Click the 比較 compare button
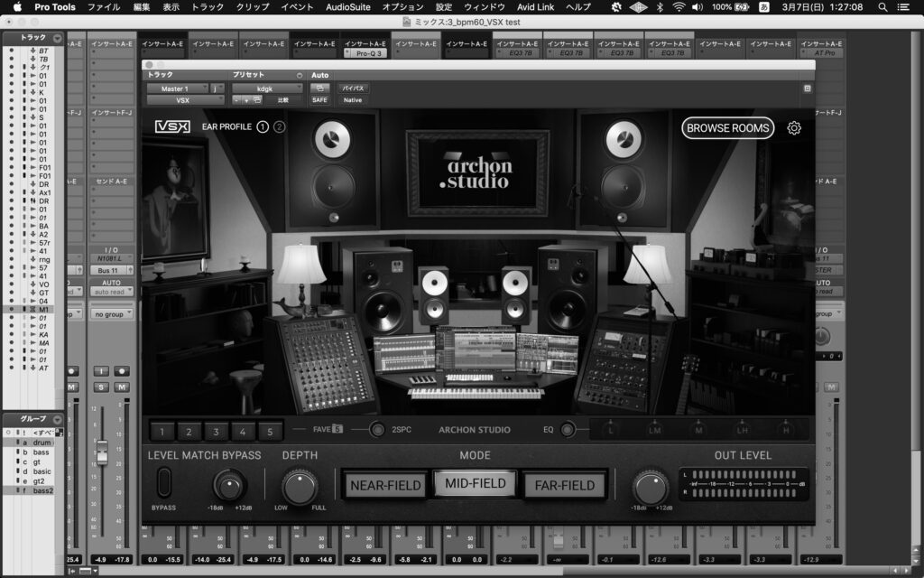The width and height of the screenshot is (924, 578). (x=283, y=100)
